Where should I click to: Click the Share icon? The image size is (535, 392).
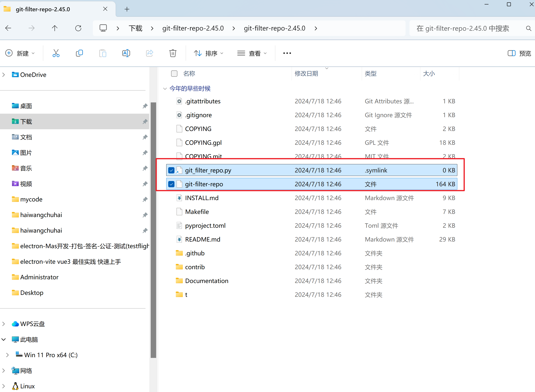(x=150, y=53)
